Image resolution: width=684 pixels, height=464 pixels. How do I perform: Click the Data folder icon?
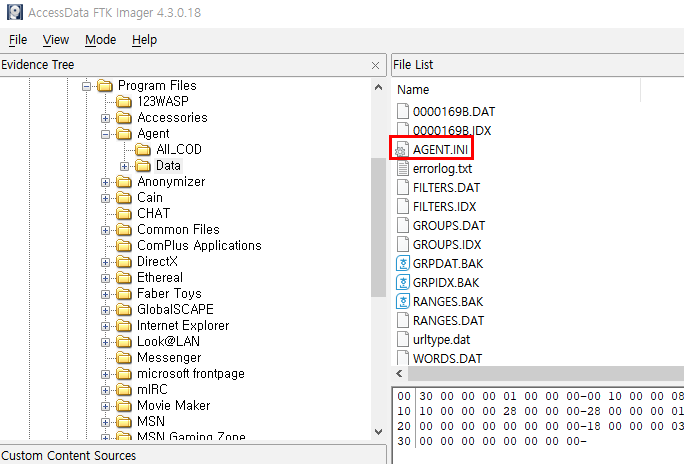[x=143, y=166]
